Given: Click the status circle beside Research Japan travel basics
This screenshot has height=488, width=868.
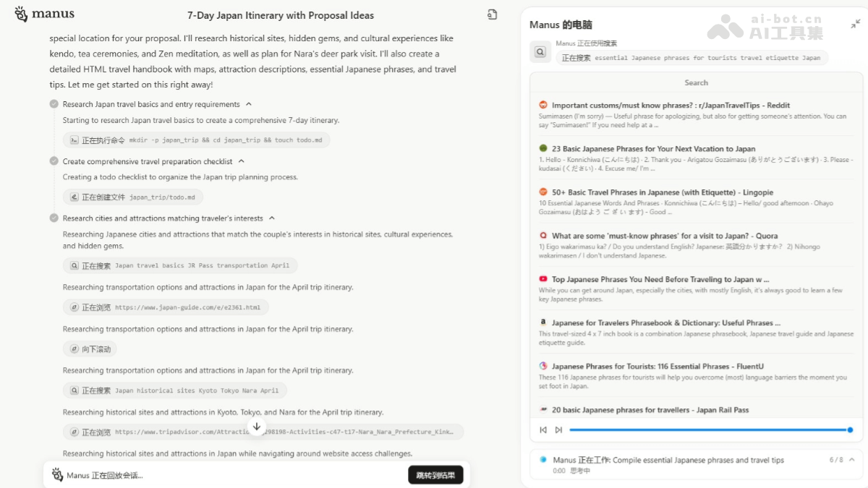Looking at the screenshot, I should [54, 103].
